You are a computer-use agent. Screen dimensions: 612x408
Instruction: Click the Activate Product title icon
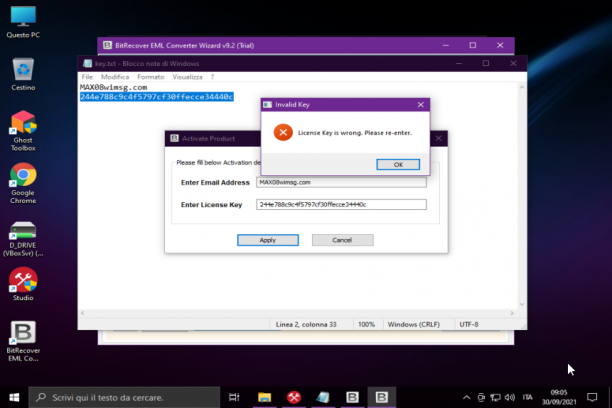pos(174,139)
